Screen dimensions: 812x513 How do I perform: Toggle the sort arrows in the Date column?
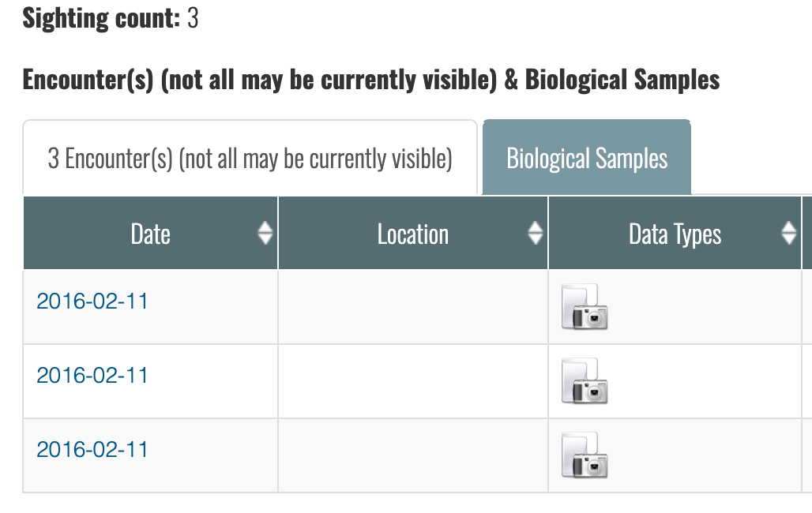coord(265,233)
